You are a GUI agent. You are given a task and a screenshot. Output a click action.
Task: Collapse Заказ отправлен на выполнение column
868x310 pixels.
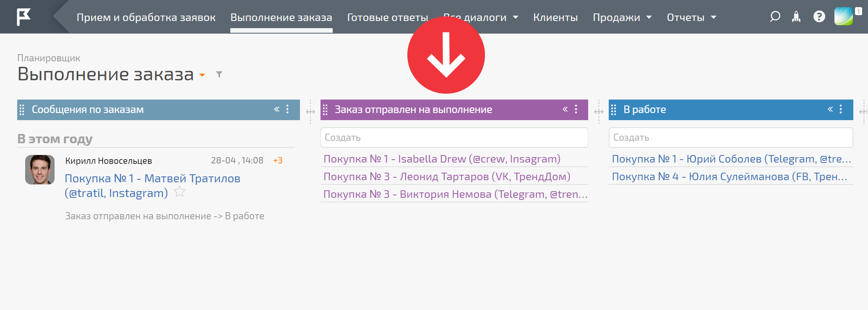point(565,109)
